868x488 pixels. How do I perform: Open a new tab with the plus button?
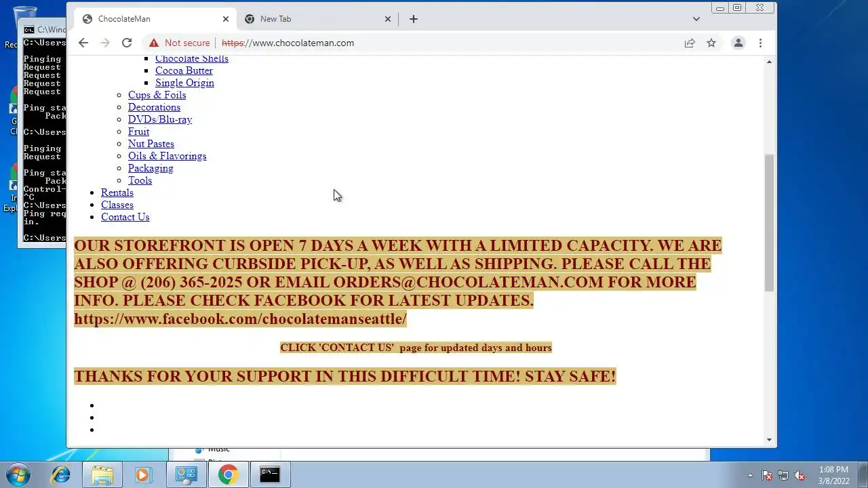(414, 19)
